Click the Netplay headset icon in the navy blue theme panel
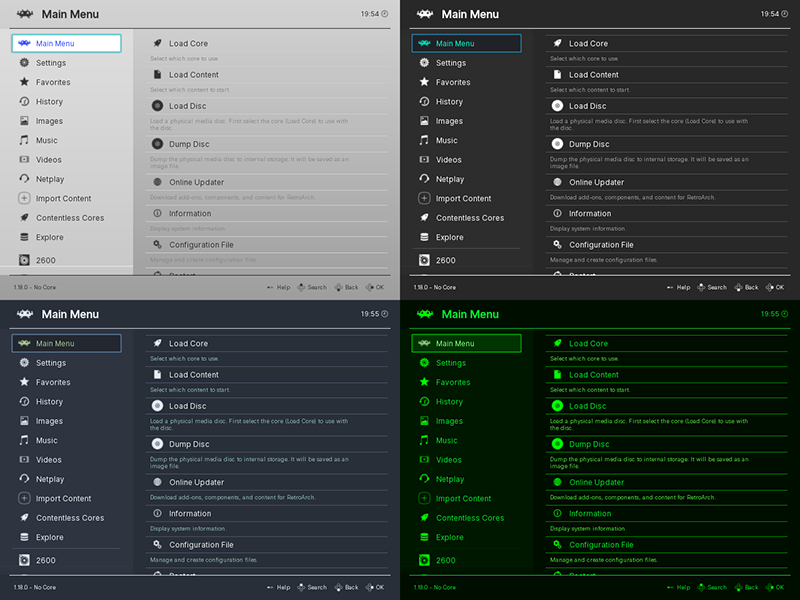The image size is (800, 600). (24, 479)
